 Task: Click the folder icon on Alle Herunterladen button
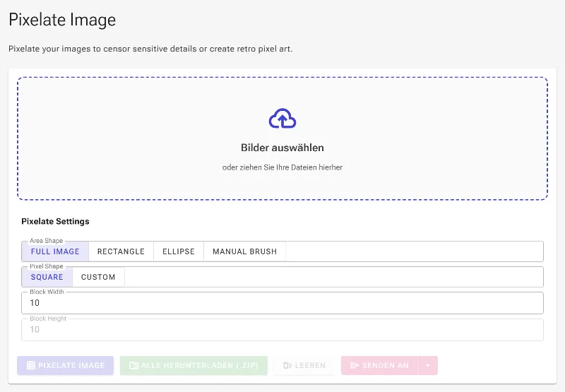(133, 365)
